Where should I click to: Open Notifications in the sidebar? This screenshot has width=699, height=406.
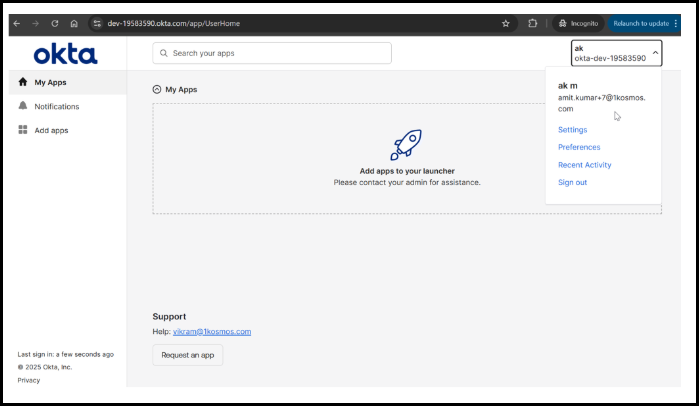56,106
